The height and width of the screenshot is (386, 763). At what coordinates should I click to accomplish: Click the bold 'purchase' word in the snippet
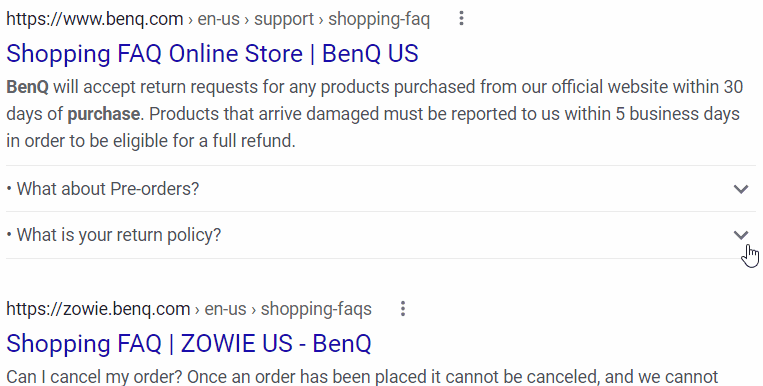click(104, 114)
